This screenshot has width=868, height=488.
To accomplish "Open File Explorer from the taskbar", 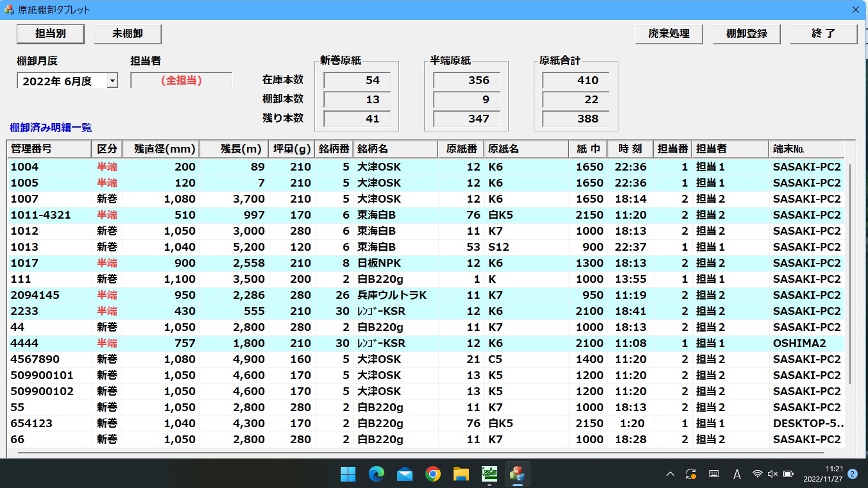I will point(461,474).
